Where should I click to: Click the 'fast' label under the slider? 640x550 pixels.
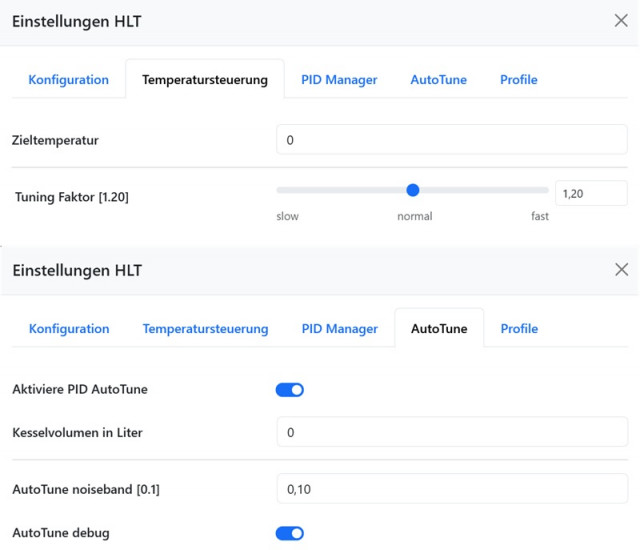click(x=539, y=216)
